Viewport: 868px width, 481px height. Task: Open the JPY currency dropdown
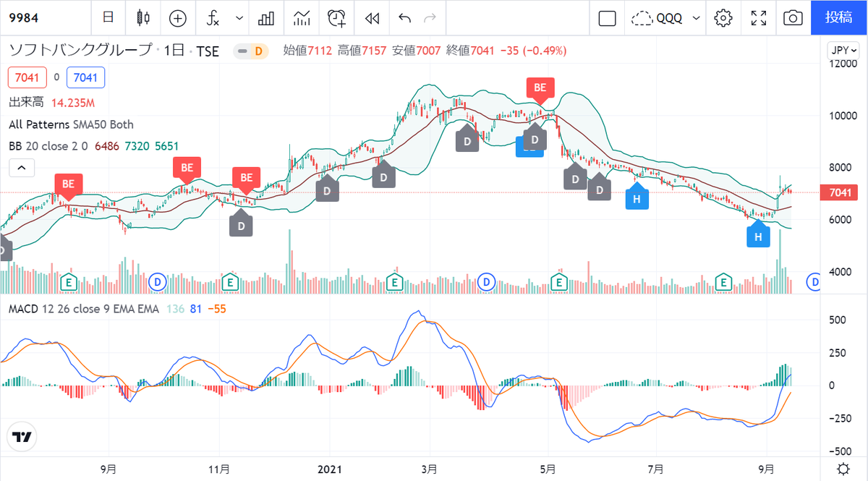(844, 51)
